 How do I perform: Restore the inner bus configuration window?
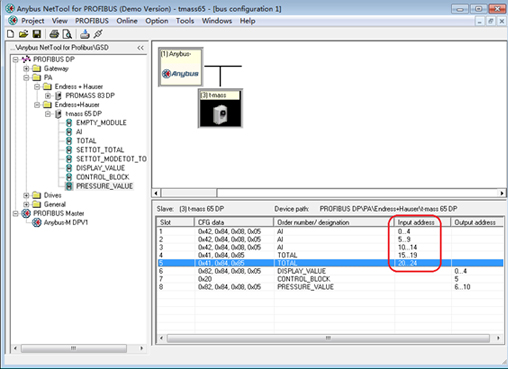click(491, 21)
